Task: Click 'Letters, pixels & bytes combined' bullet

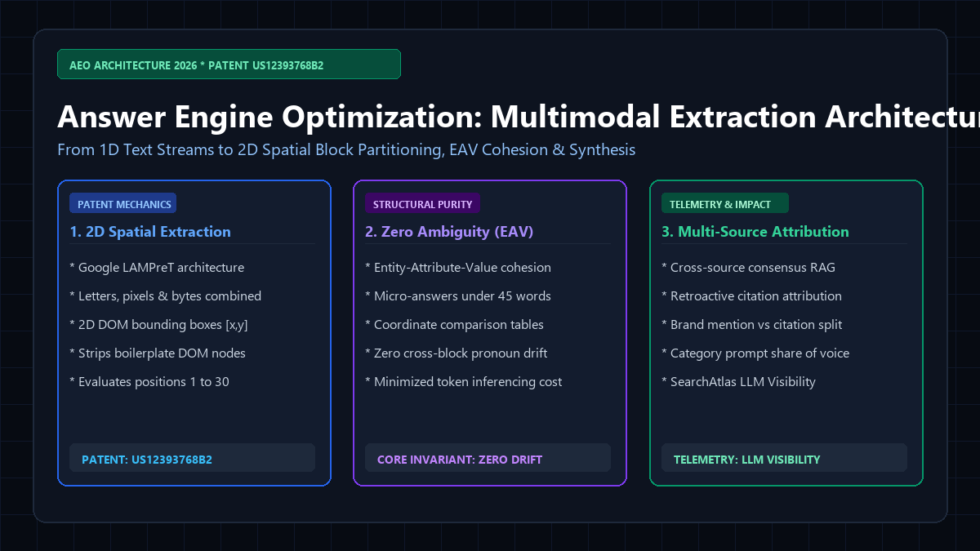Action: point(166,296)
